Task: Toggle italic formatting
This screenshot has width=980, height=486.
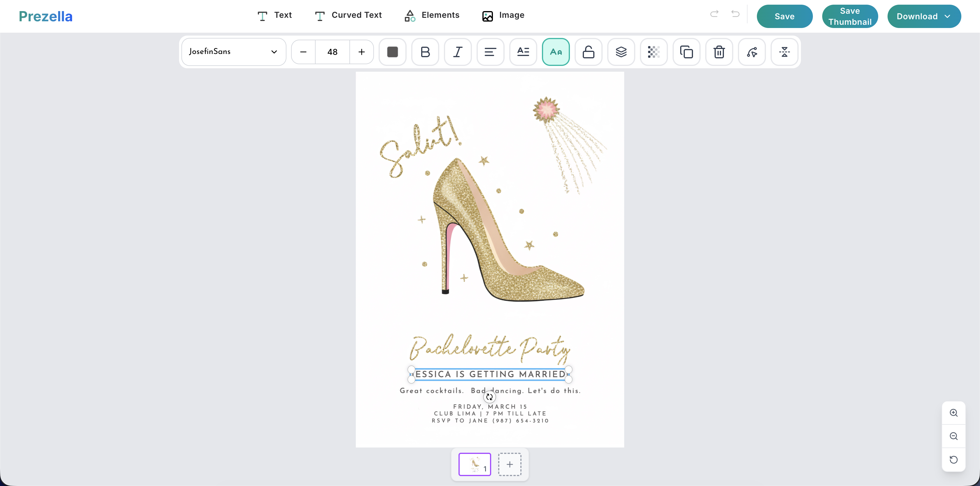Action: (x=458, y=52)
